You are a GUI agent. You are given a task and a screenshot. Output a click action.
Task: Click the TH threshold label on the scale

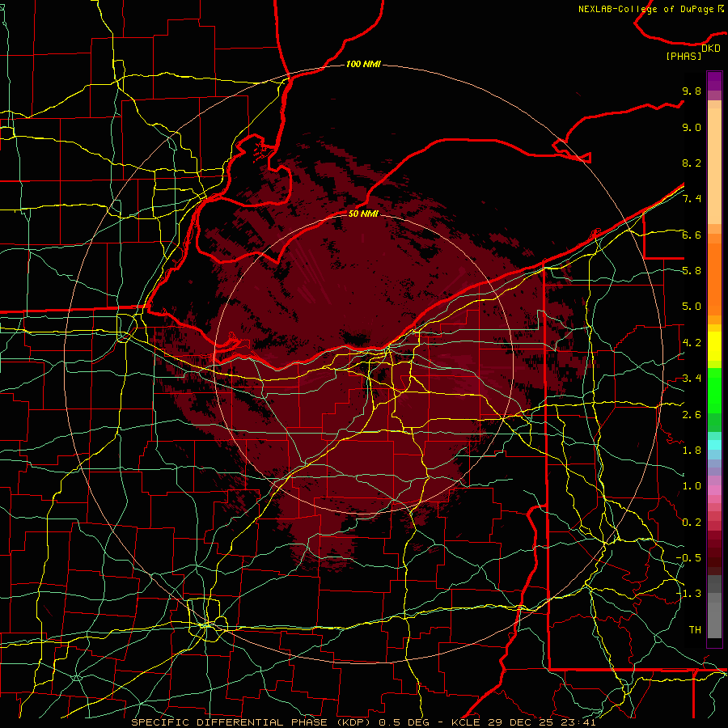click(x=695, y=630)
